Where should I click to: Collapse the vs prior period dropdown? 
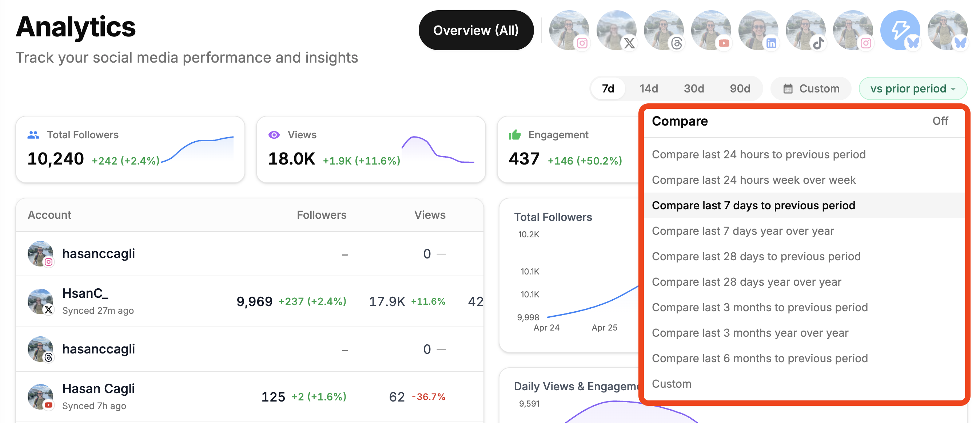[x=913, y=89]
